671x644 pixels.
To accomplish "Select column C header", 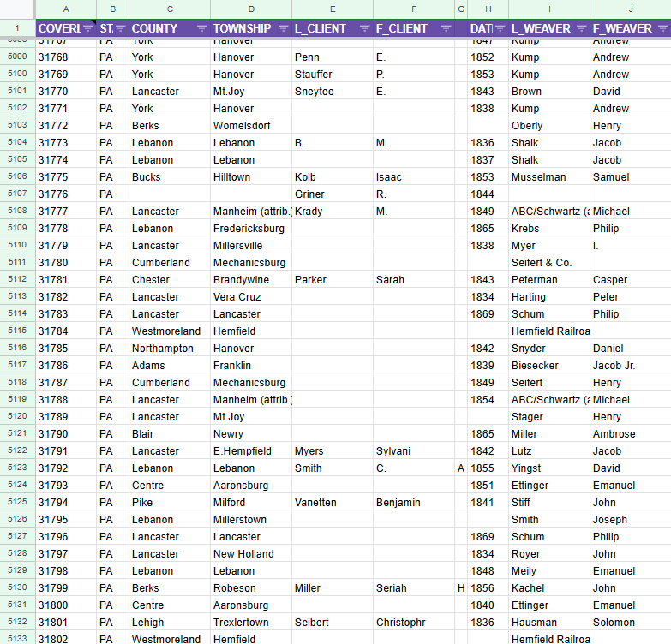I will [x=170, y=9].
